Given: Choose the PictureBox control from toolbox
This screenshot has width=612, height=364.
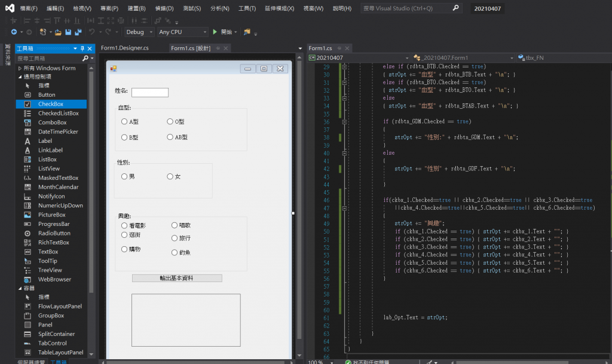Looking at the screenshot, I should coord(51,215).
